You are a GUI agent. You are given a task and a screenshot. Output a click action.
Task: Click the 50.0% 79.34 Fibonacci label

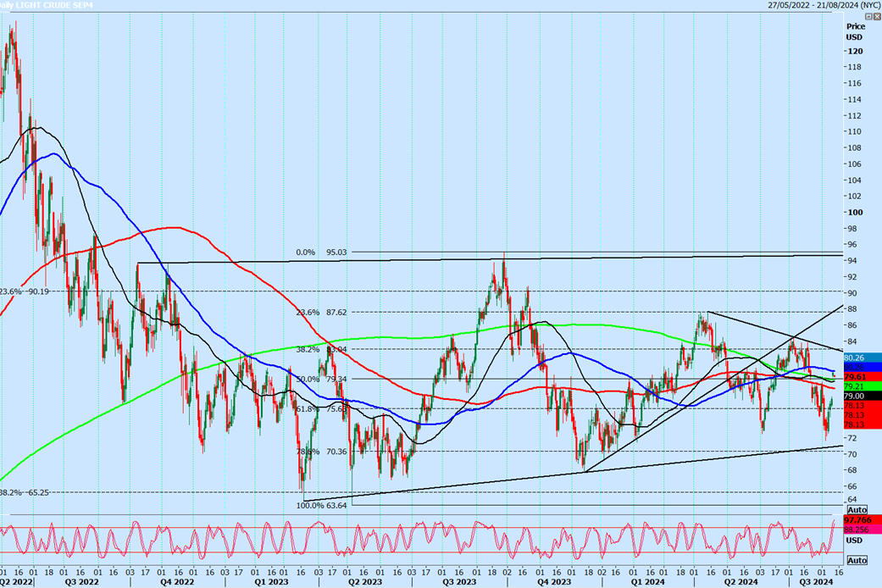pyautogui.click(x=321, y=380)
